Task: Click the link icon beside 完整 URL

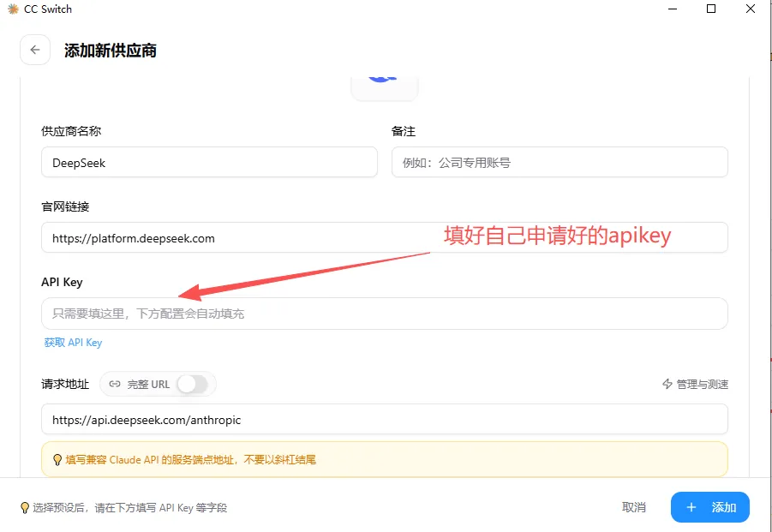Action: pyautogui.click(x=115, y=385)
